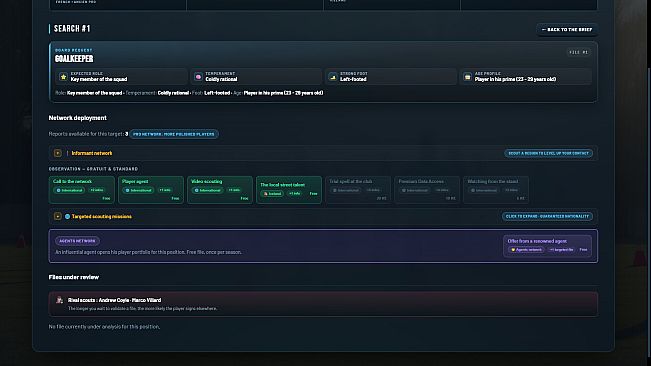
Task: Click the globe icon in Player agent card
Action: point(127,190)
